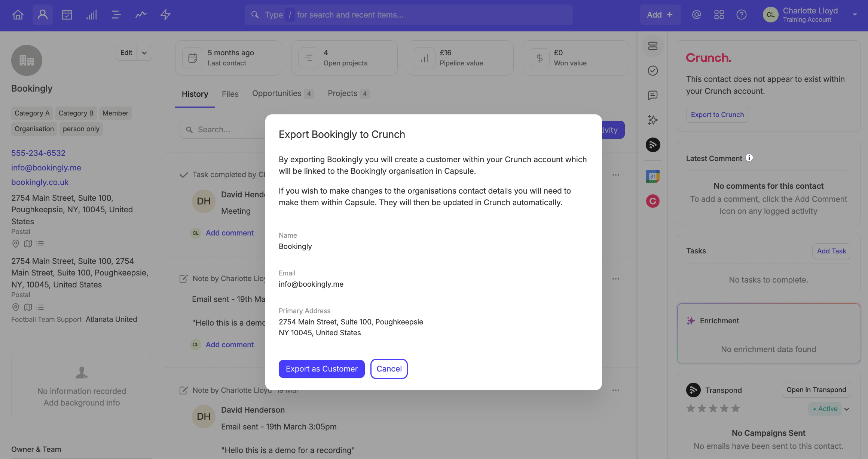Click the Export to Crunch button
Image resolution: width=868 pixels, height=459 pixels.
(x=717, y=115)
